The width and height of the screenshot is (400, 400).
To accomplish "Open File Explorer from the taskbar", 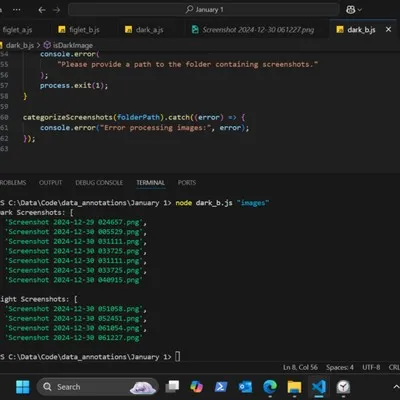I will coord(294,387).
